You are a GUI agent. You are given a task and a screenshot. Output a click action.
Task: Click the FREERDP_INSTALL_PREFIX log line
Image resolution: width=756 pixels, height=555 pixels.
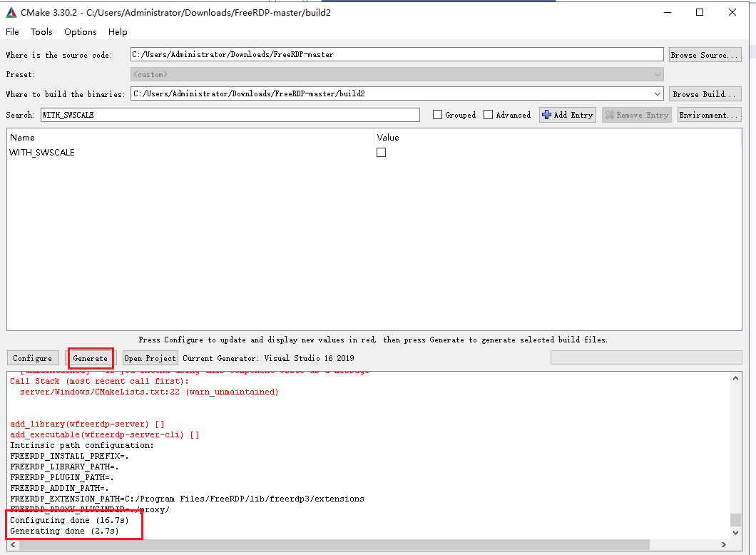coord(69,456)
